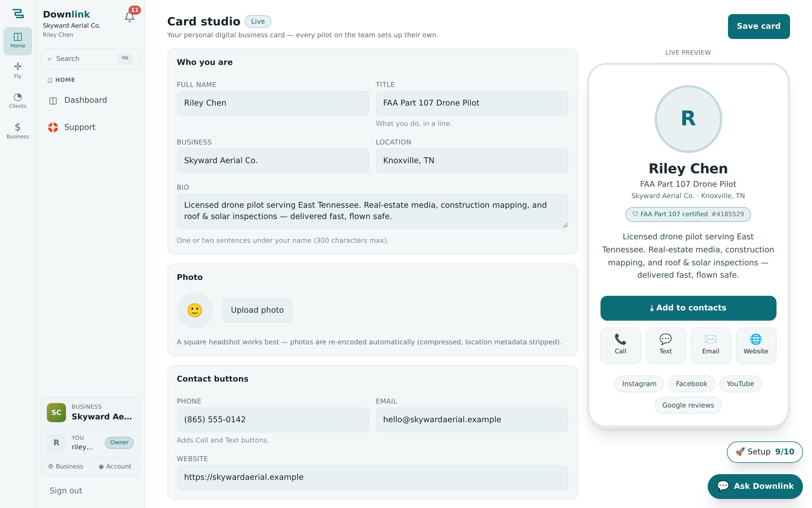
Task: Edit the Phone field
Action: tap(273, 420)
